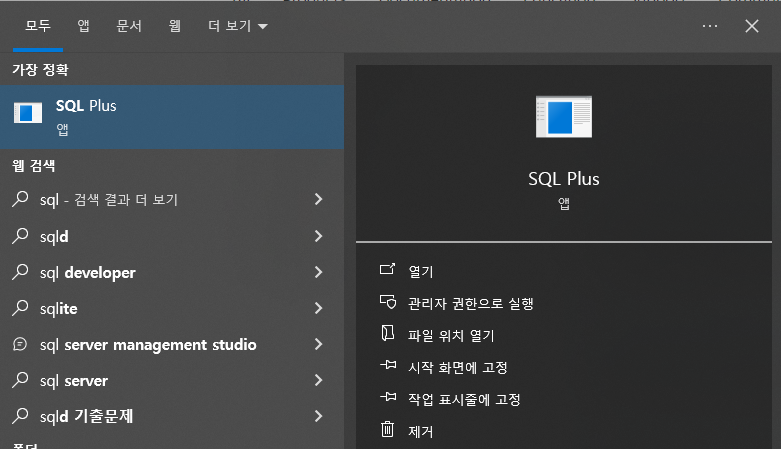Screen dimensions: 781x449
Task: Select the sqlite suggestion
Action: tap(172, 308)
